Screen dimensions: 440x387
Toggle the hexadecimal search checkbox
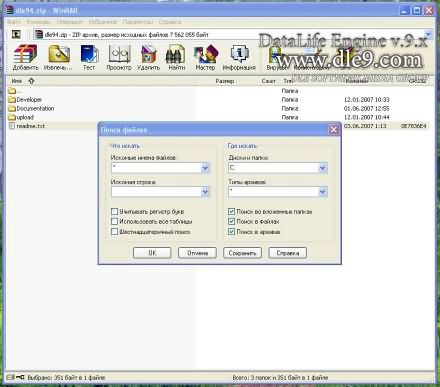114,231
